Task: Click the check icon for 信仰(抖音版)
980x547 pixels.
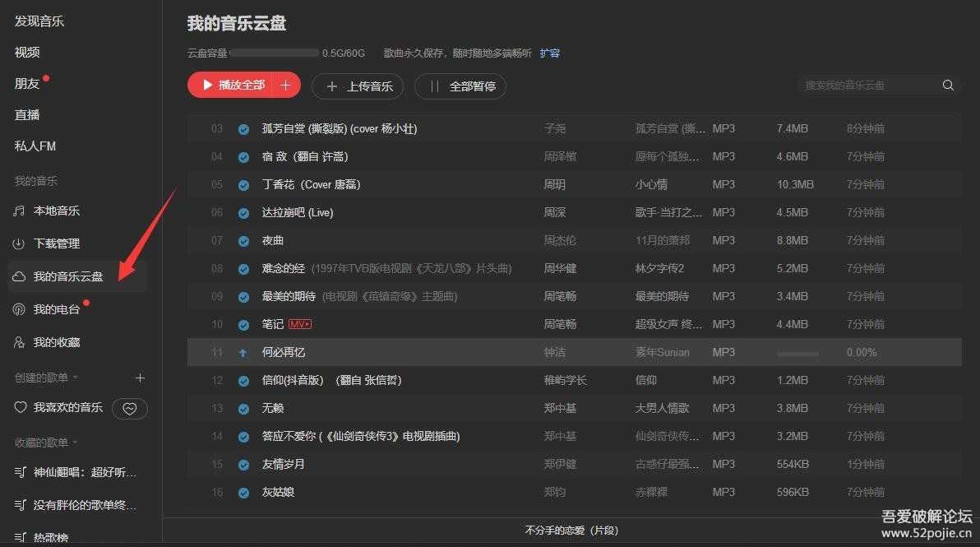Action: pyautogui.click(x=243, y=382)
